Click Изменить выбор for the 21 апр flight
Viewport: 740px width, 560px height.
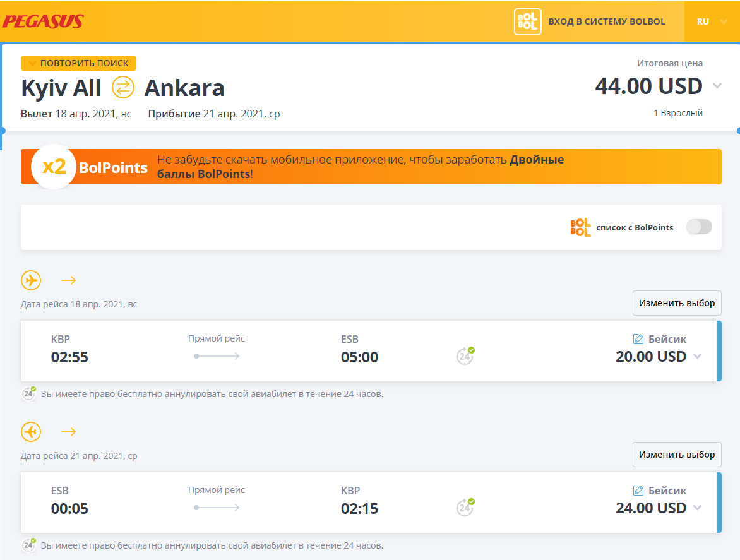coord(677,455)
